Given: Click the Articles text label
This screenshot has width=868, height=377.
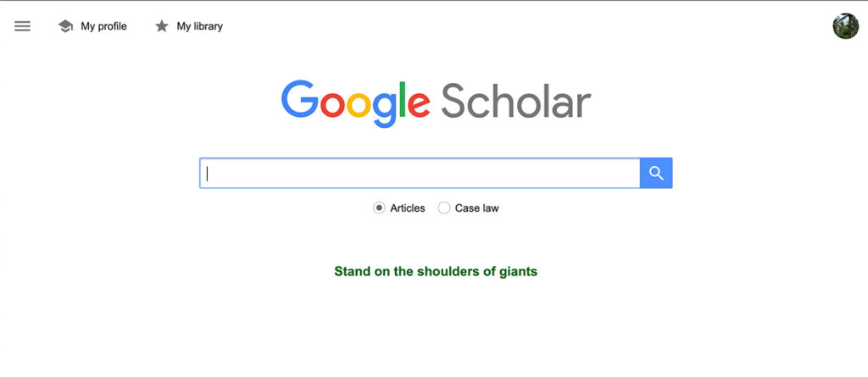Looking at the screenshot, I should 408,208.
